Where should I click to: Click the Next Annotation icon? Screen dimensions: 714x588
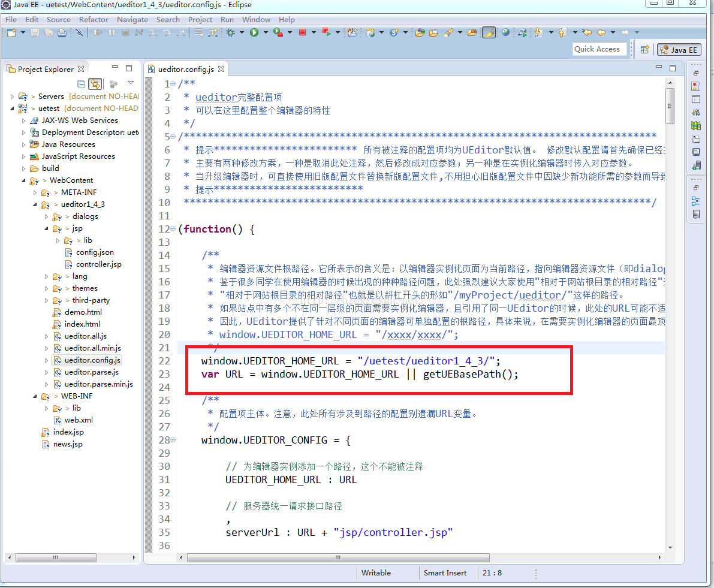pyautogui.click(x=539, y=32)
